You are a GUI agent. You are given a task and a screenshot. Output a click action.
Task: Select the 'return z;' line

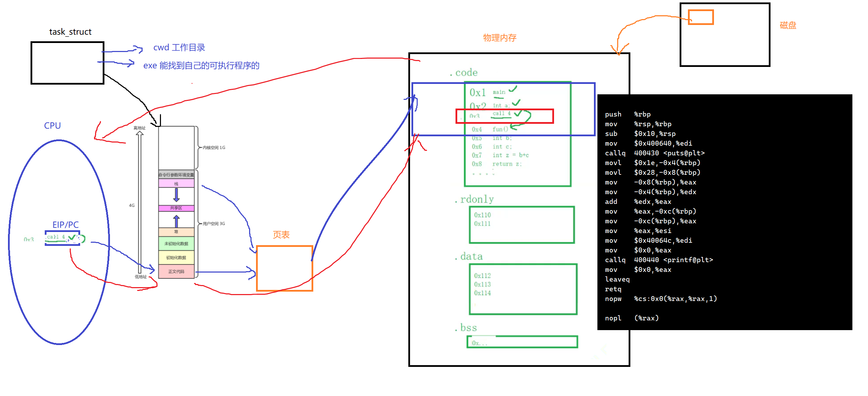(x=507, y=164)
